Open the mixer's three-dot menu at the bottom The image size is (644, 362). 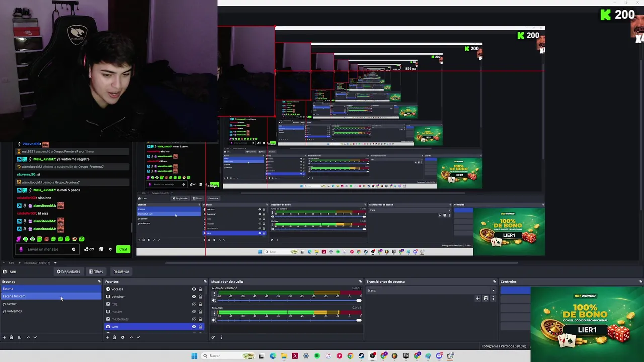(x=221, y=337)
